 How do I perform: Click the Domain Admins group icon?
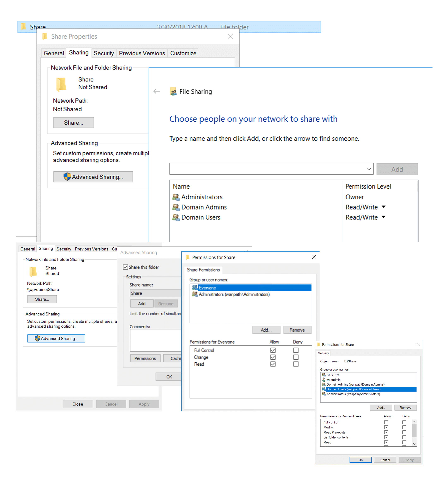pos(176,207)
